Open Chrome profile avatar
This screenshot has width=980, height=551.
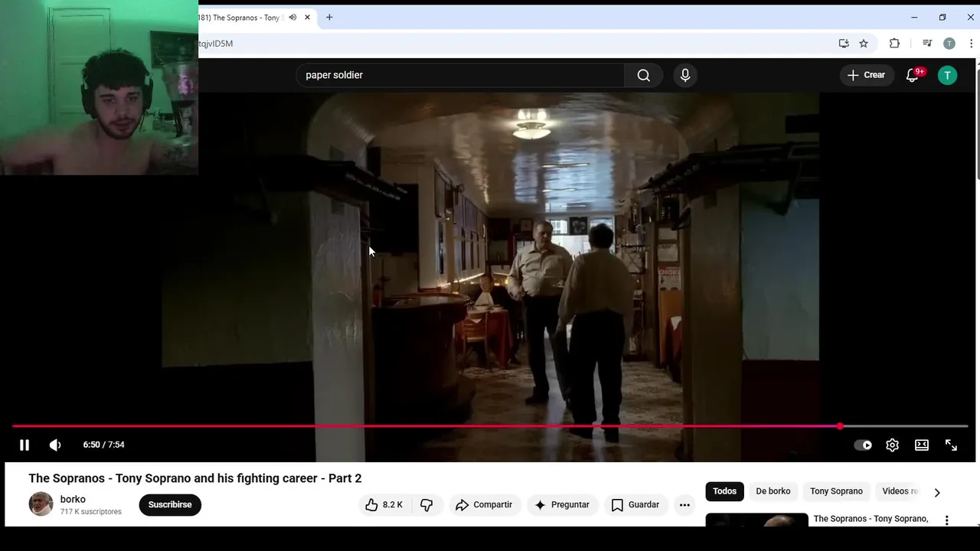pyautogui.click(x=949, y=44)
